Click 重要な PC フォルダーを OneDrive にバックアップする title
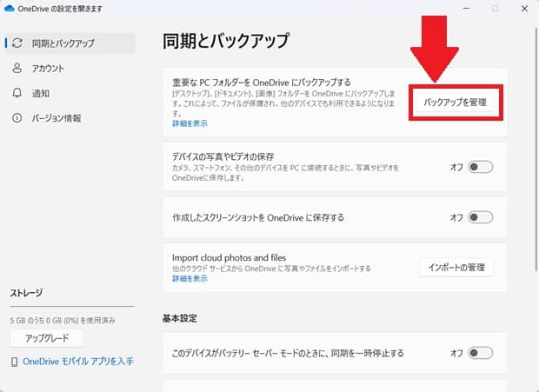 click(262, 83)
